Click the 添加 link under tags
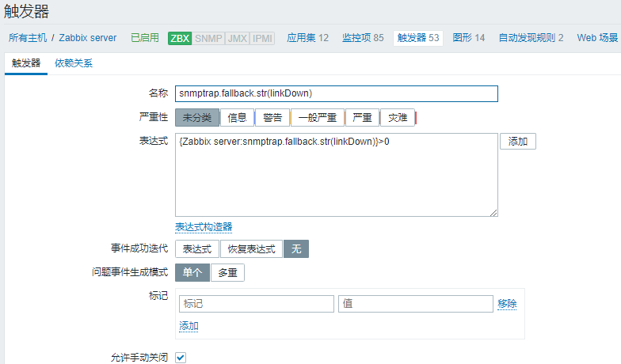Image resolution: width=621 pixels, height=364 pixels. click(189, 326)
